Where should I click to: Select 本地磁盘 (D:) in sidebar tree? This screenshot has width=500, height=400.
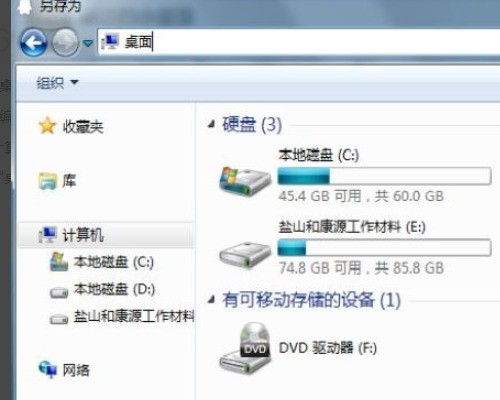tap(102, 289)
